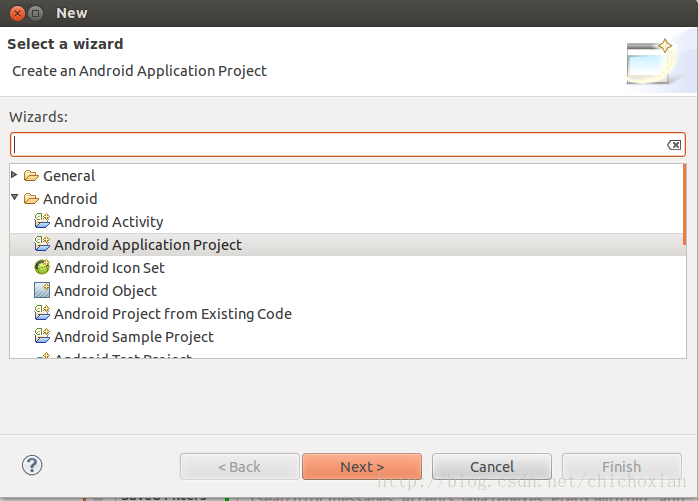The height and width of the screenshot is (501, 698).
Task: Click the Android Icon Set green icon
Action: coord(42,267)
